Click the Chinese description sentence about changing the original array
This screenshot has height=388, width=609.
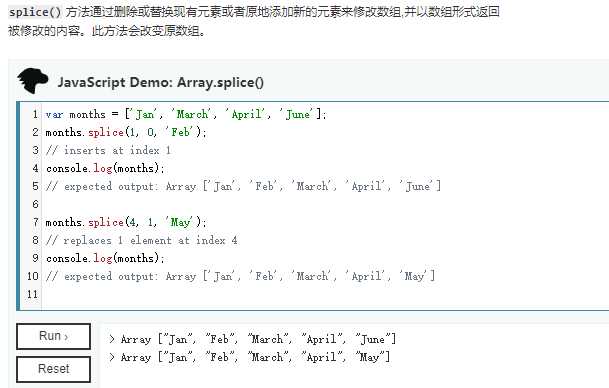tap(148, 31)
